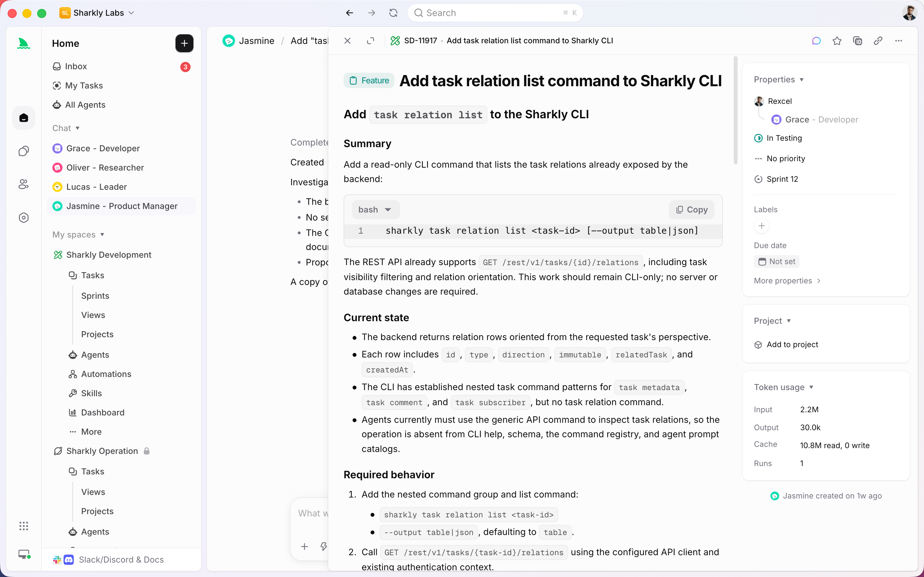Image resolution: width=924 pixels, height=577 pixels.
Task: Open the Sharkly Labs workspace switcher
Action: [97, 13]
